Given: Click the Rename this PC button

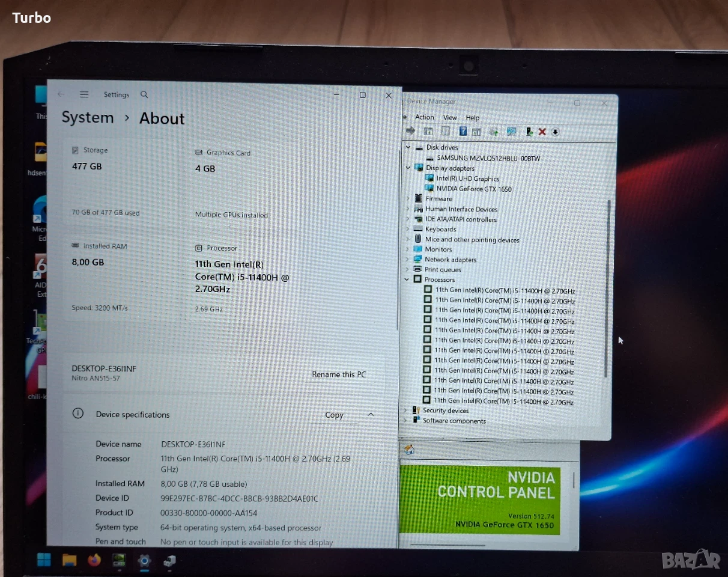Looking at the screenshot, I should pyautogui.click(x=339, y=374).
